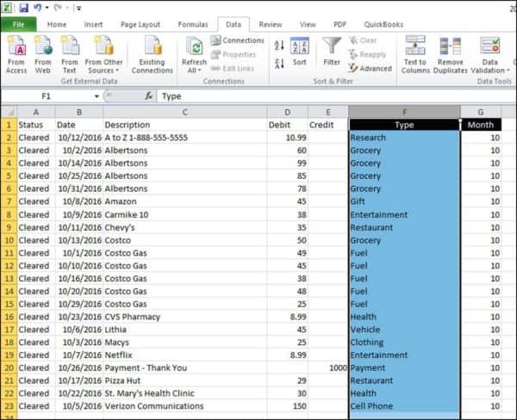Open Customize Quick Access Toolbar dropdown
Screen dimensions: 517x420
coord(78,9)
